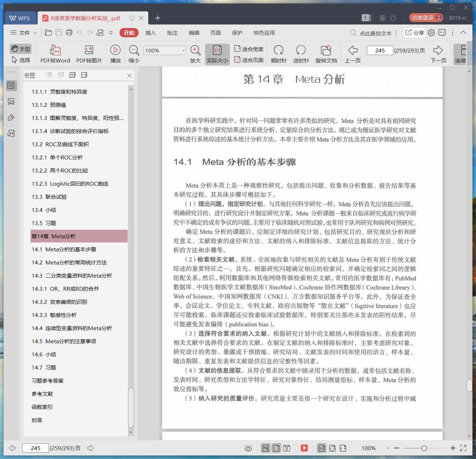
Task: Click expand all bookmarks icon in 书签 header
Action: pyautogui.click(x=49, y=75)
